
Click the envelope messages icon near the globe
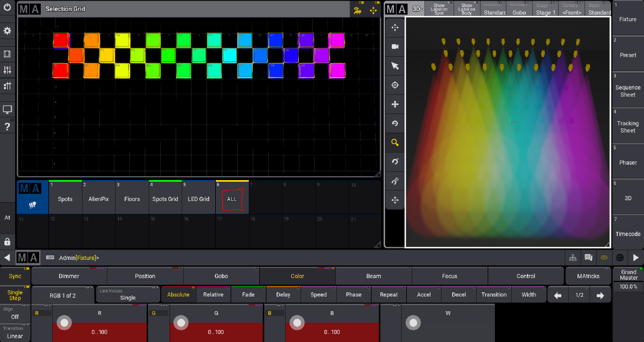pyautogui.click(x=604, y=257)
